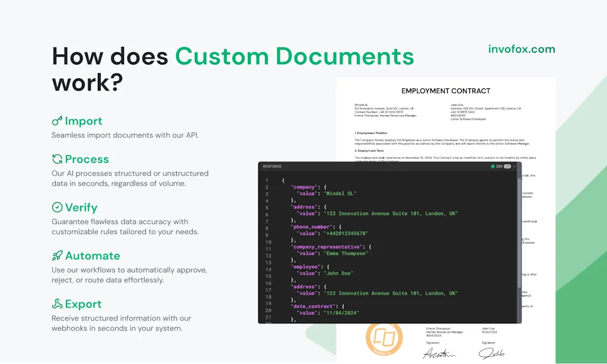Click the webhook icon next to Export

(x=57, y=304)
